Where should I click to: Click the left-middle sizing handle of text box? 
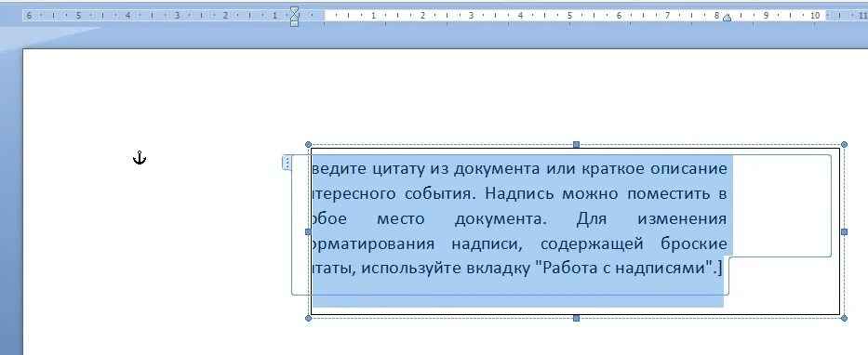(308, 231)
